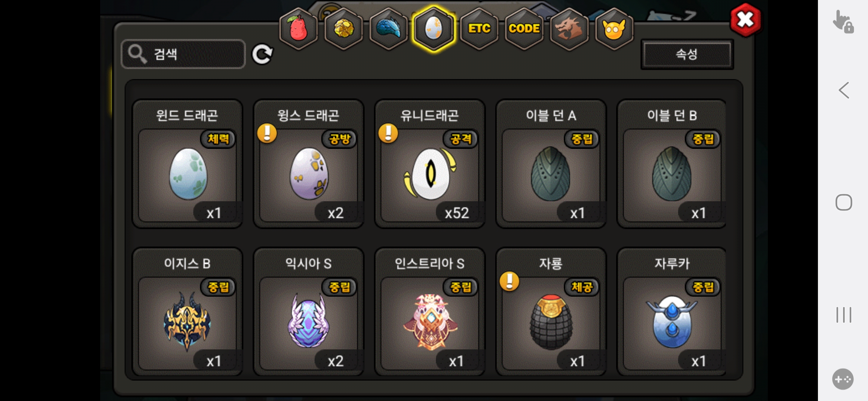Select the brown dragon head tab
The image size is (868, 401).
(x=569, y=29)
